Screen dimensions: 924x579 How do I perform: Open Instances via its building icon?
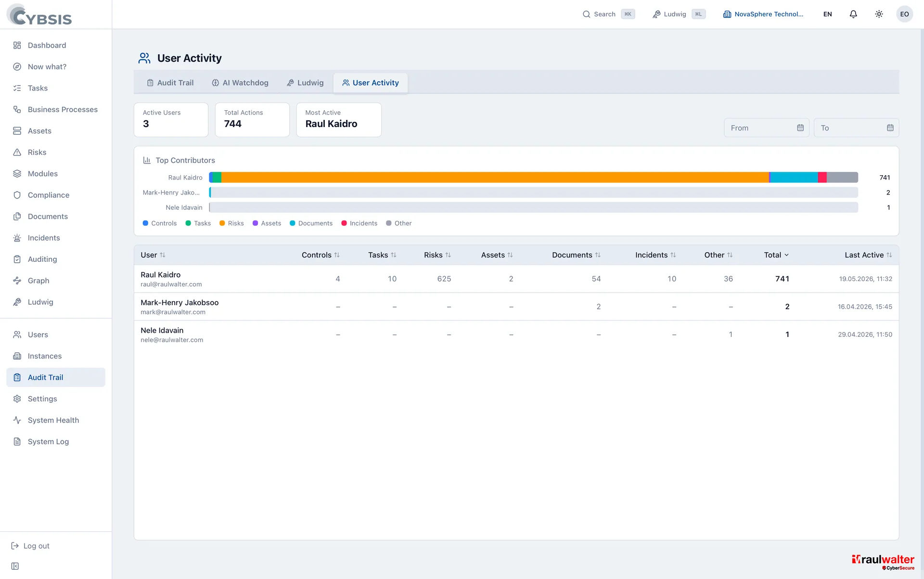coord(17,356)
